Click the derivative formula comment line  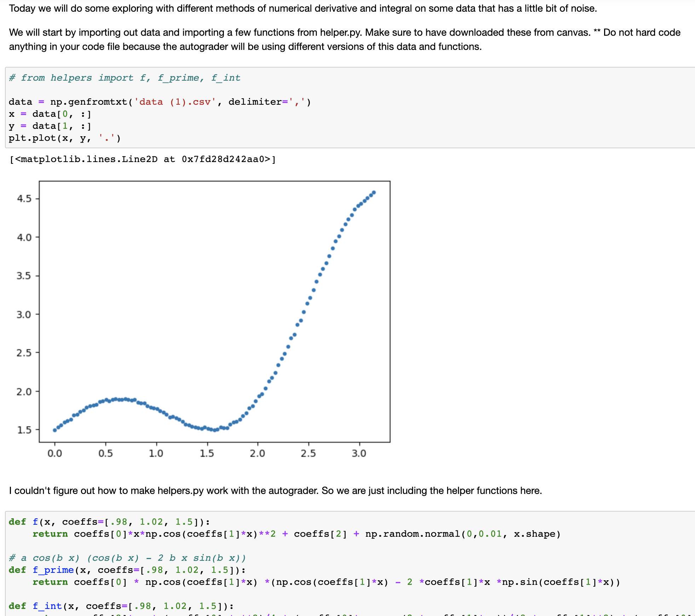(127, 558)
